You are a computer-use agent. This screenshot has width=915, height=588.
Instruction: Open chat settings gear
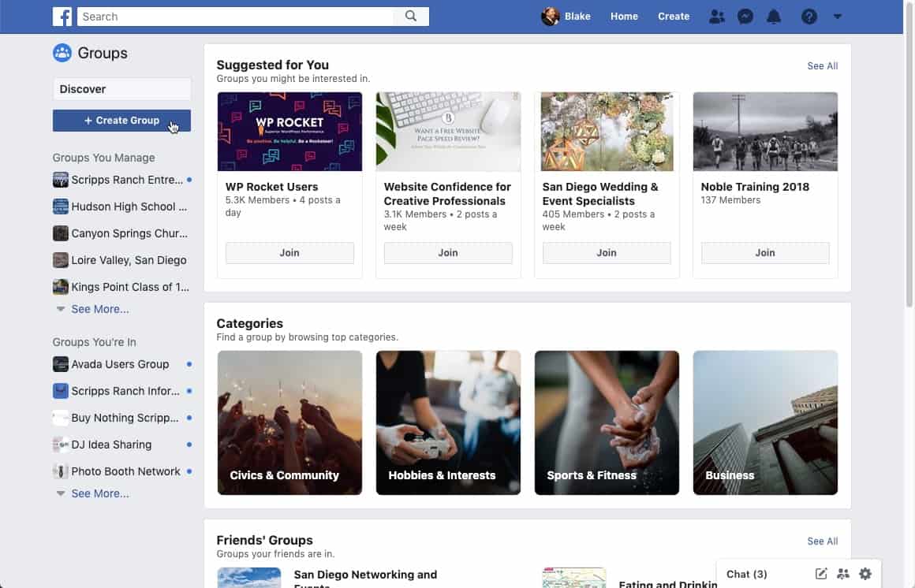865,574
